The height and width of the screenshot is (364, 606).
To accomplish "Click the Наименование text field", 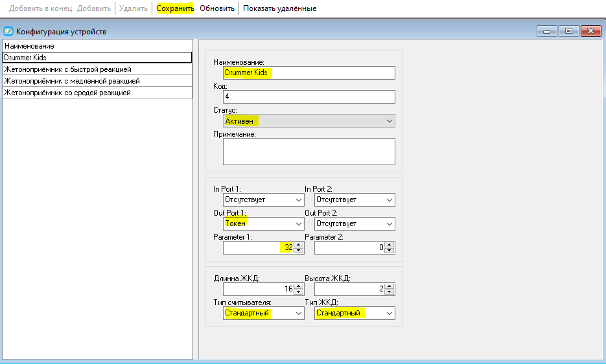I will [x=309, y=73].
